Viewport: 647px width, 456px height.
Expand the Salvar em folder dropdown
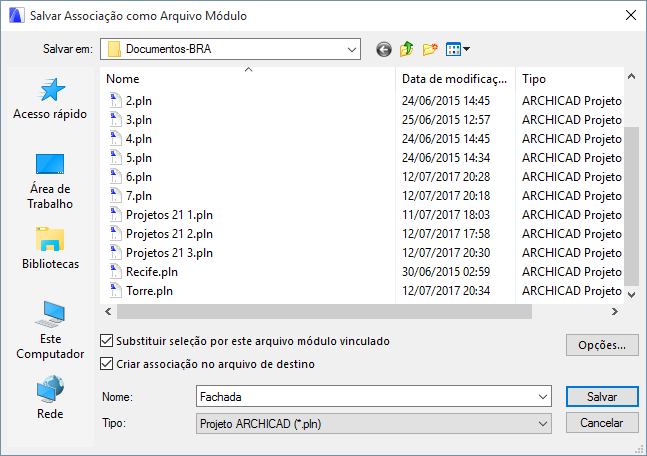click(352, 50)
